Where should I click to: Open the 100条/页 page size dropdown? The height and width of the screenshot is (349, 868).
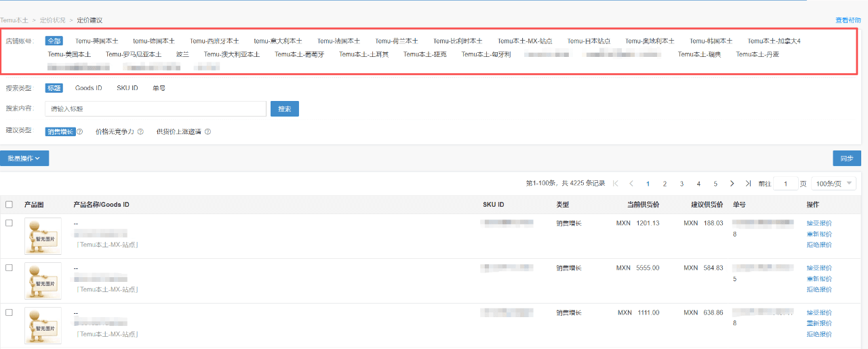click(835, 184)
